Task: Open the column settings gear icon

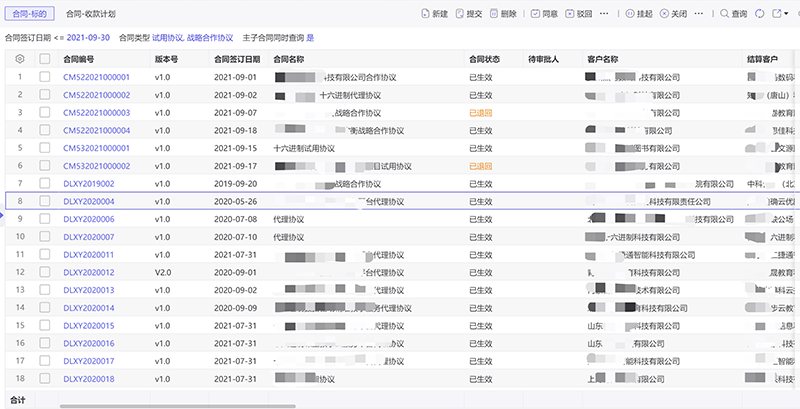Action: 20,59
